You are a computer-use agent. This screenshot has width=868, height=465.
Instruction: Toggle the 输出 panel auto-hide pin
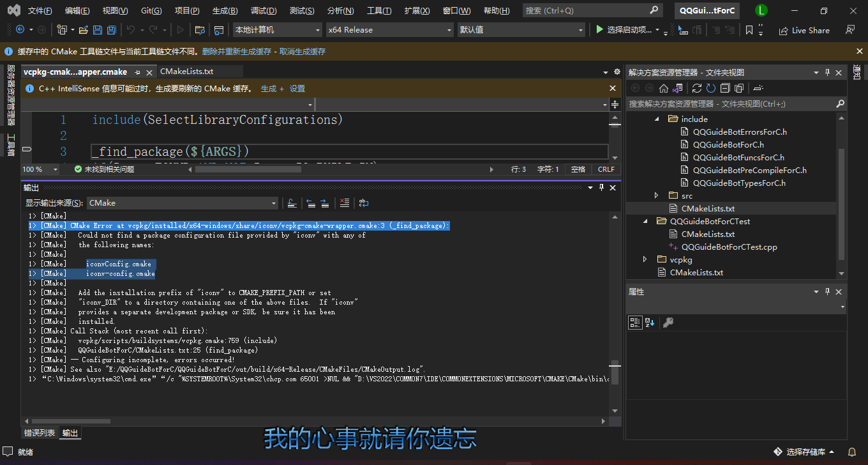pos(601,187)
